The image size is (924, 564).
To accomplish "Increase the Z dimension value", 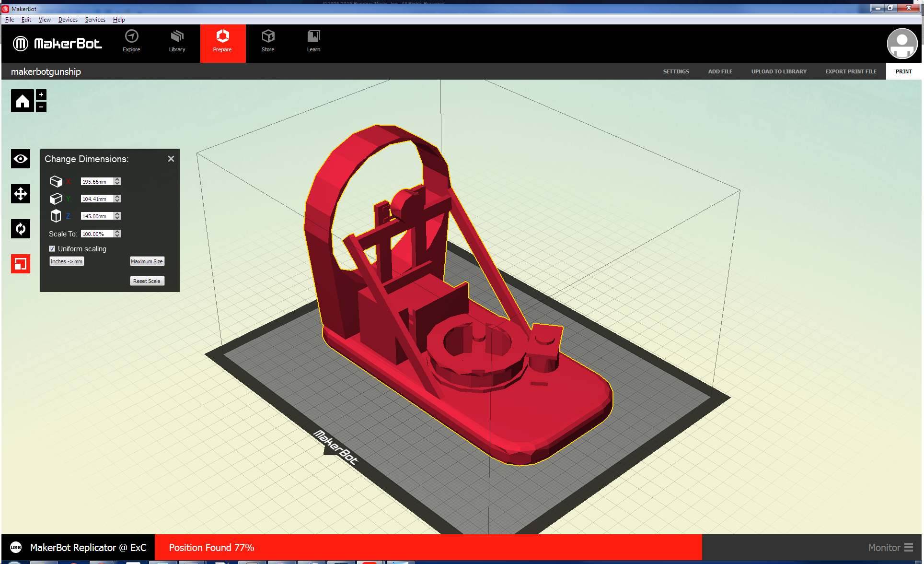I will click(x=117, y=214).
